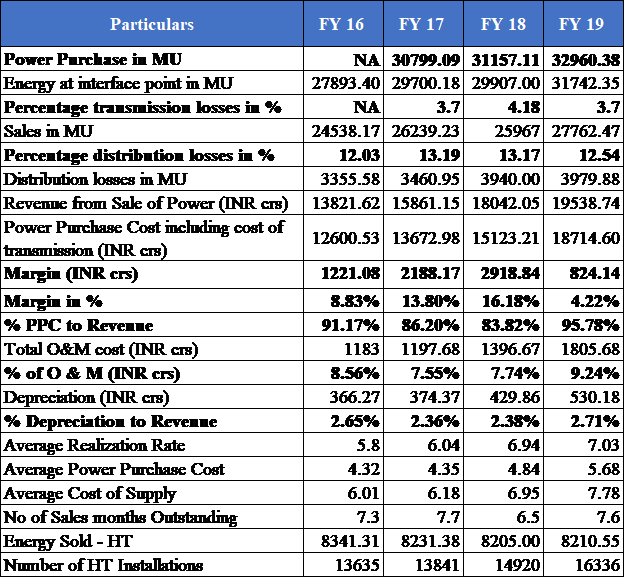The image size is (625, 578).
Task: Select the FY 19 column header
Action: pyautogui.click(x=584, y=24)
